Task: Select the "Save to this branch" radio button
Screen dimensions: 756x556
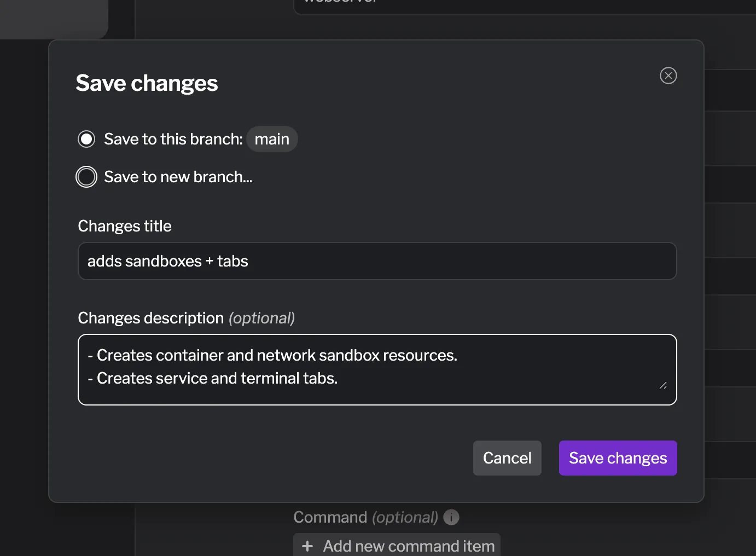Action: (x=86, y=139)
